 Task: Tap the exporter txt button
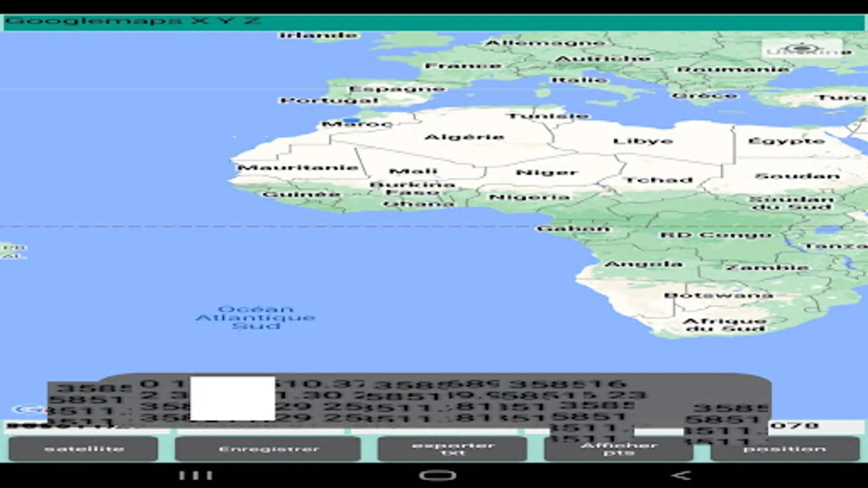(452, 449)
